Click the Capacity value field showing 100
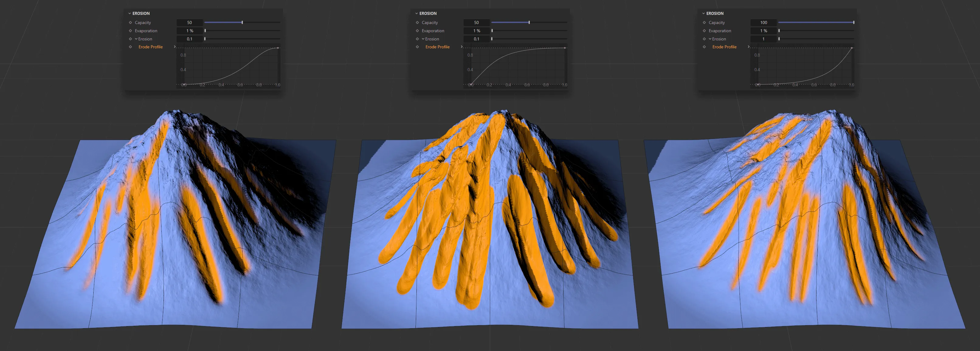This screenshot has height=351, width=980. tap(764, 22)
